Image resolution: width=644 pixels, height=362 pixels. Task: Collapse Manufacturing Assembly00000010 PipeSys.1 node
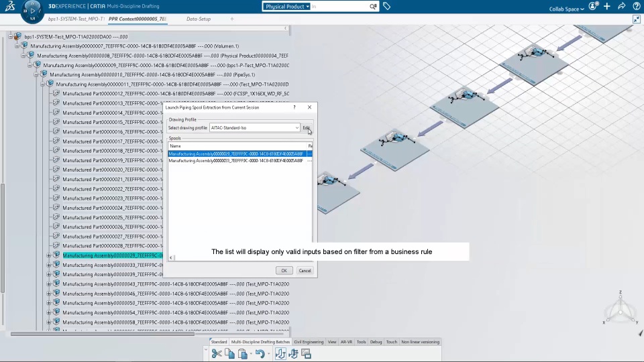36,74
